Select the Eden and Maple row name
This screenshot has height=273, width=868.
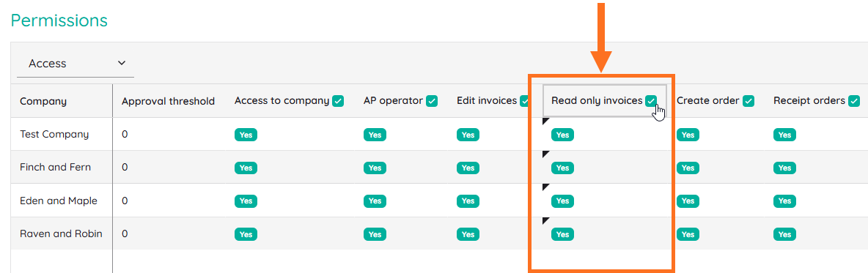pyautogui.click(x=59, y=201)
